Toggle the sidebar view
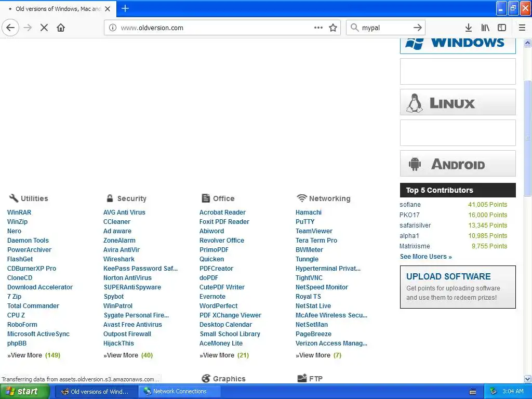 pos(502,28)
